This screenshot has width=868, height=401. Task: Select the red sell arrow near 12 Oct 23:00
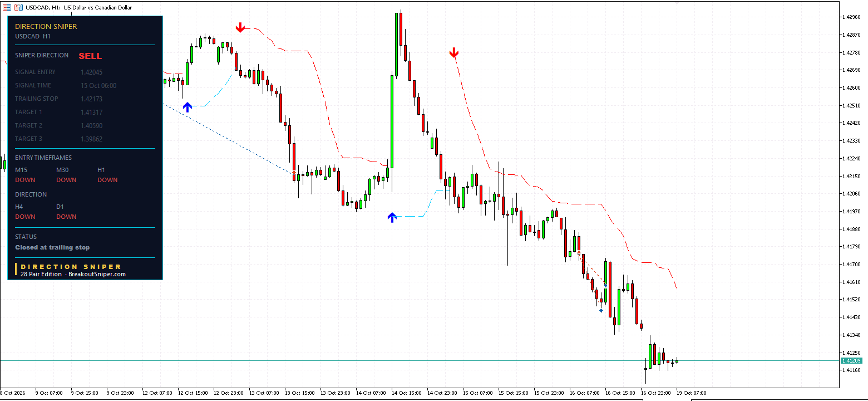pyautogui.click(x=240, y=27)
